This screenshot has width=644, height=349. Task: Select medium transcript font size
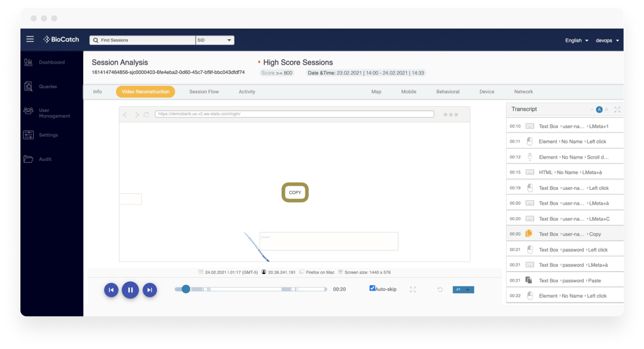click(x=599, y=109)
